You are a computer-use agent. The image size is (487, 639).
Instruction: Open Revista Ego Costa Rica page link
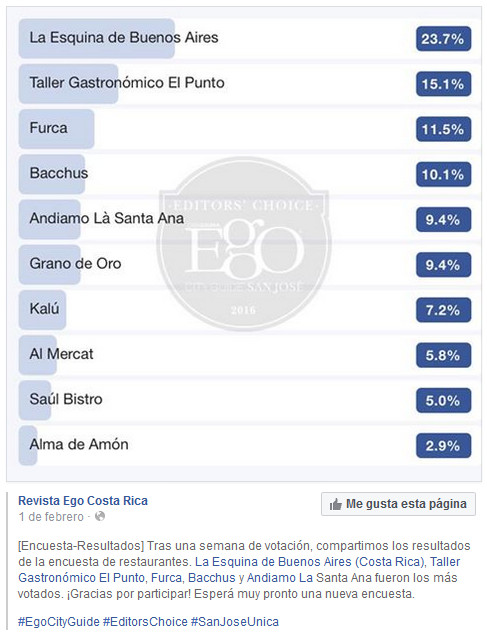coord(83,500)
